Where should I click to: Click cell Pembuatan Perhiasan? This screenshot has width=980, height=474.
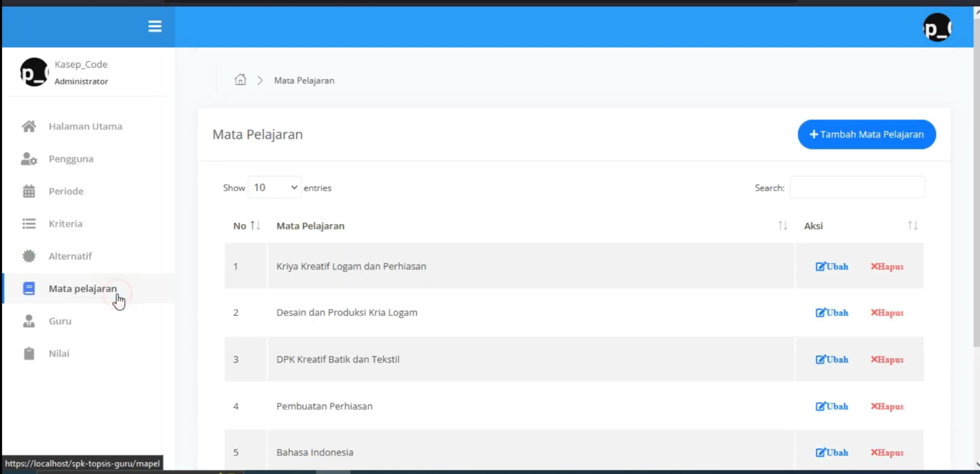pyautogui.click(x=531, y=406)
